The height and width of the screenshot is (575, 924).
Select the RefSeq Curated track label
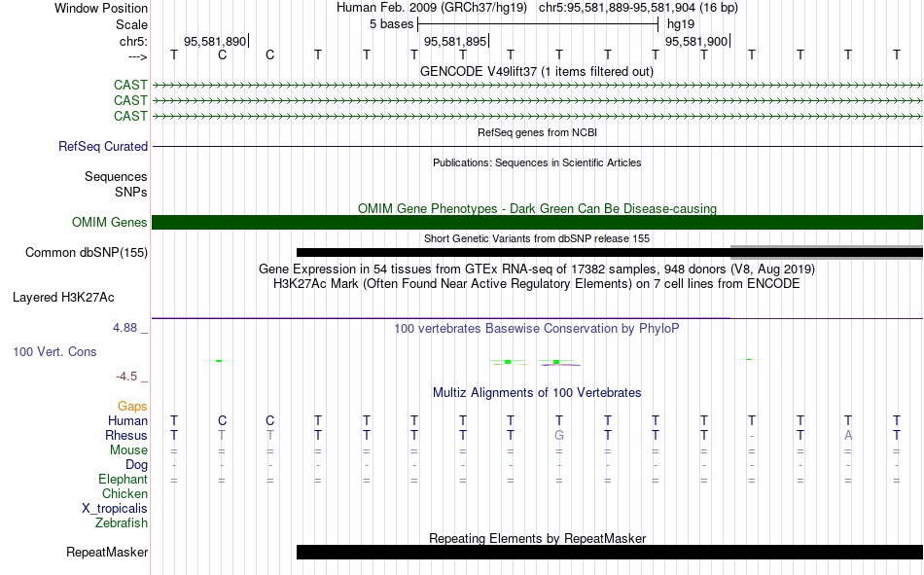point(103,146)
